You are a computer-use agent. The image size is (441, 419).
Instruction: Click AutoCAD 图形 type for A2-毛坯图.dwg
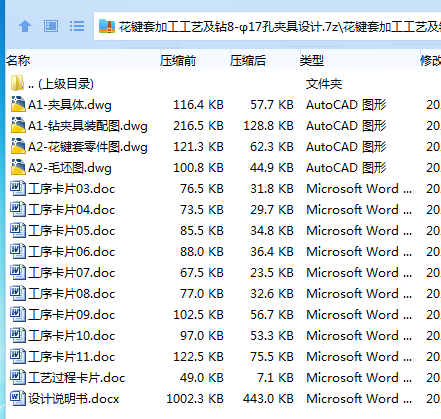[x=346, y=168]
